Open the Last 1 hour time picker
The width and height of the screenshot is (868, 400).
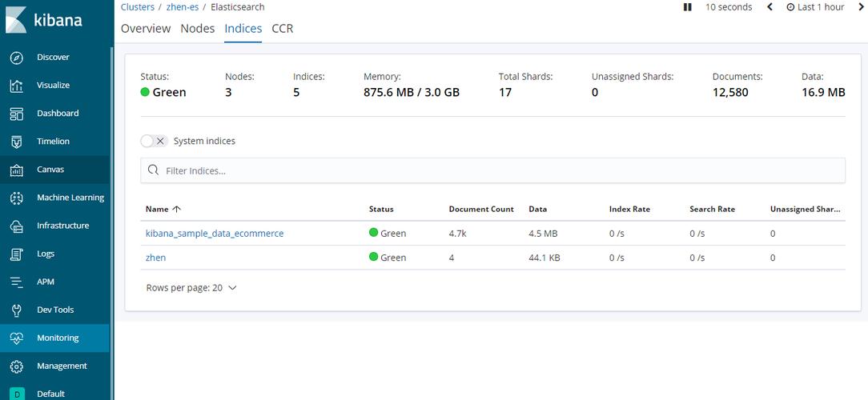(x=815, y=7)
